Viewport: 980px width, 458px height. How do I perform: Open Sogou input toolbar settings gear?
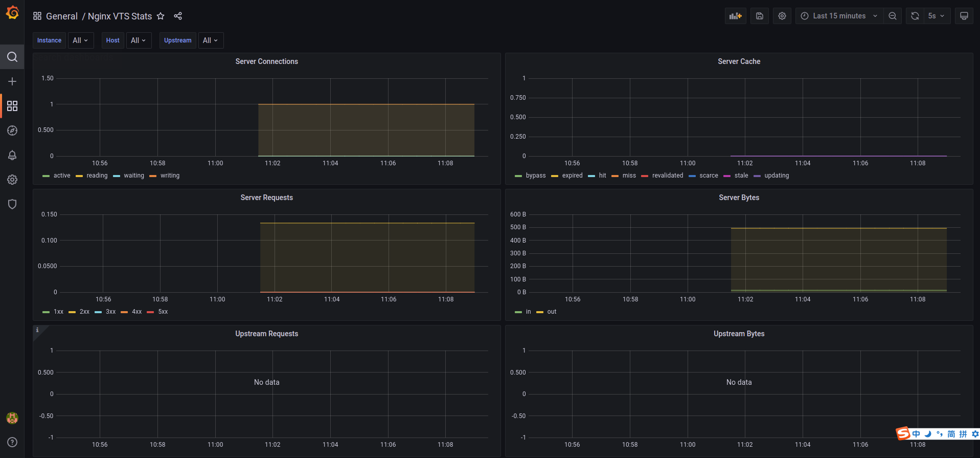click(975, 434)
